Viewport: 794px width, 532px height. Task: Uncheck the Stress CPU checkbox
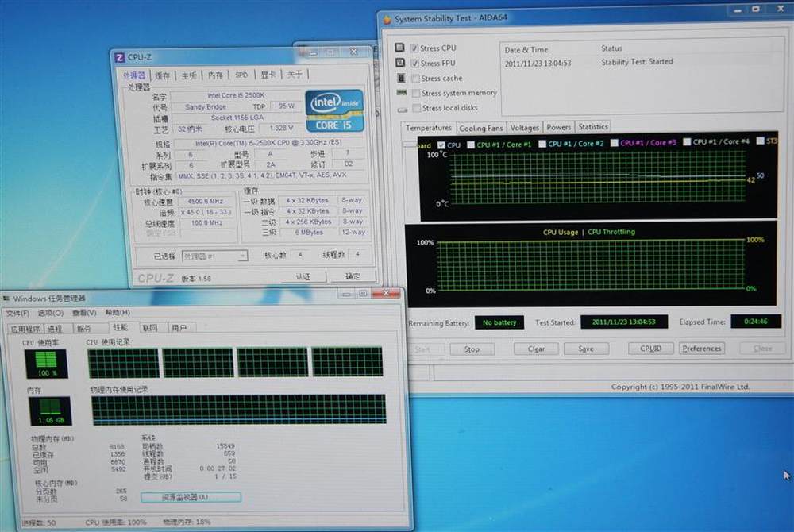pos(414,48)
